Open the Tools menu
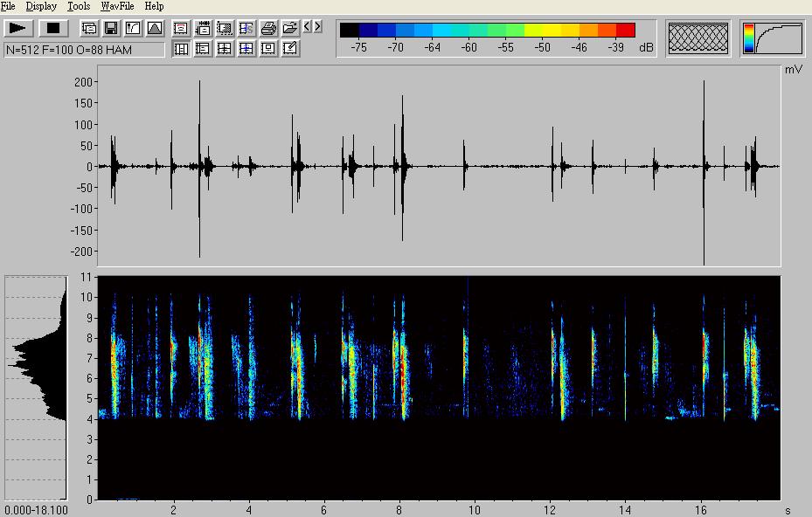This screenshot has width=812, height=517. 79,6
